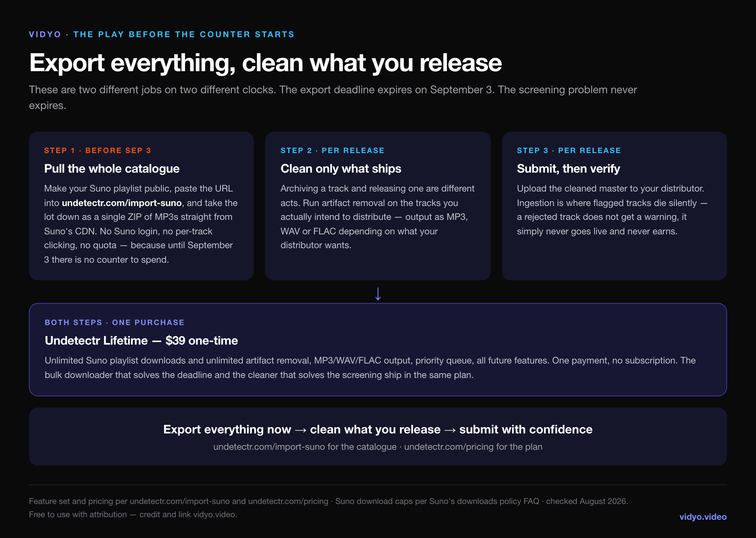756x538 pixels.
Task: Click Step 3 paragraph about distributor ingestion
Action: tap(612, 210)
